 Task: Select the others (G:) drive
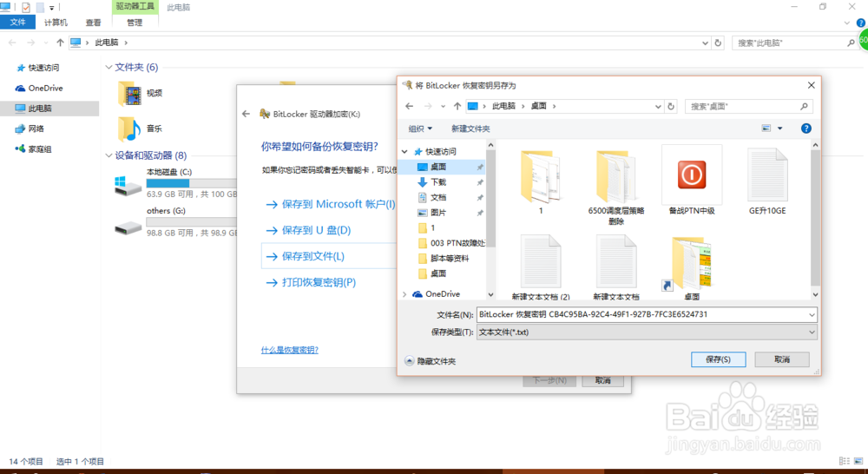pyautogui.click(x=175, y=221)
